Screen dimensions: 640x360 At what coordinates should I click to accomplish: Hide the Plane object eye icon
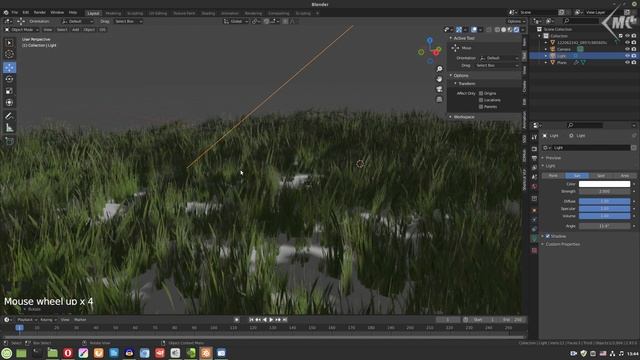click(x=627, y=62)
